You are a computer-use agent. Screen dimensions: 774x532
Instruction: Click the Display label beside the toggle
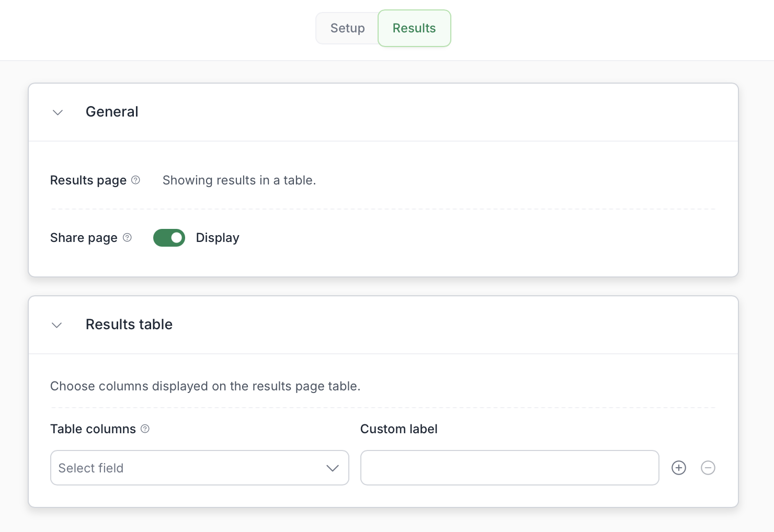[218, 238]
